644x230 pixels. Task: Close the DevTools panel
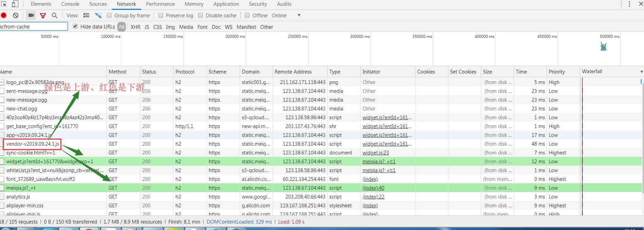pyautogui.click(x=640, y=4)
